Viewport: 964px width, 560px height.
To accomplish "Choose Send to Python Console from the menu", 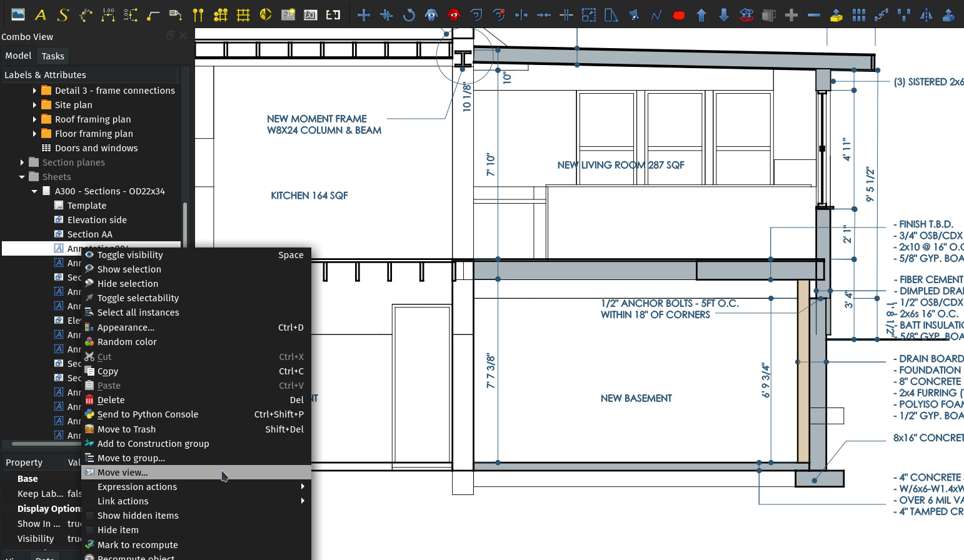I will pyautogui.click(x=148, y=414).
